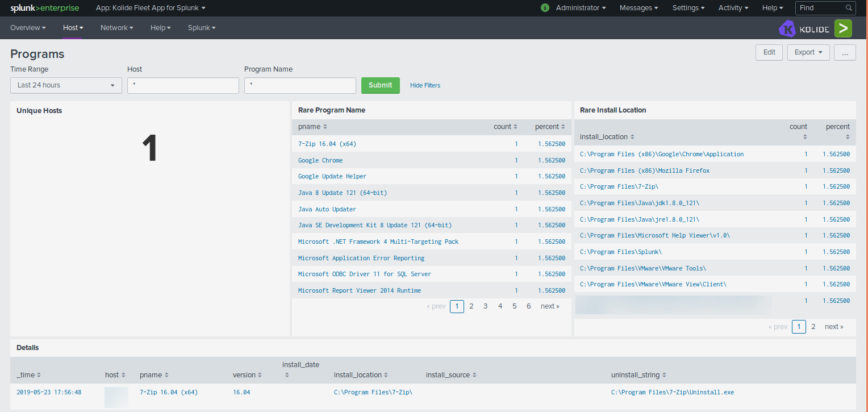Sort Rare Program Name by pname

pyautogui.click(x=312, y=127)
